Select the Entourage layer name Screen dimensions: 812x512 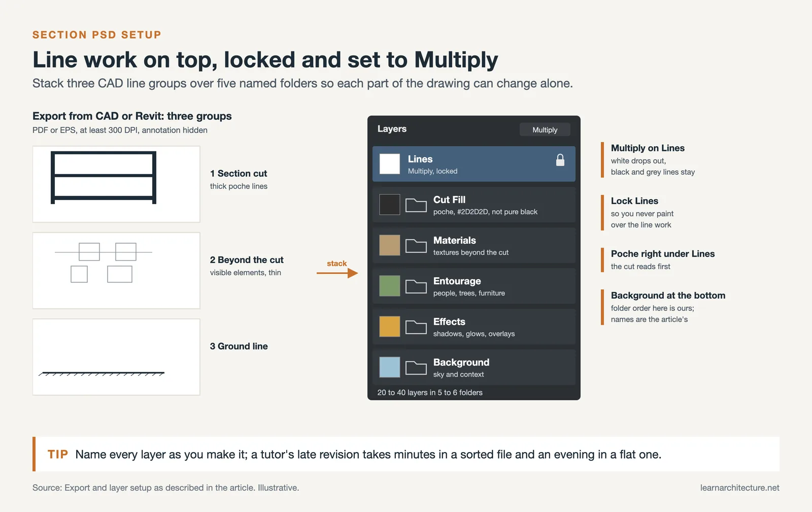pos(457,281)
